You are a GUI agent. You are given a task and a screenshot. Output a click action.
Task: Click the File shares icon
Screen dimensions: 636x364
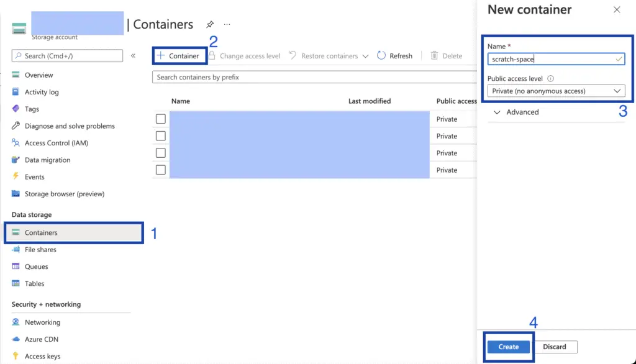click(16, 250)
